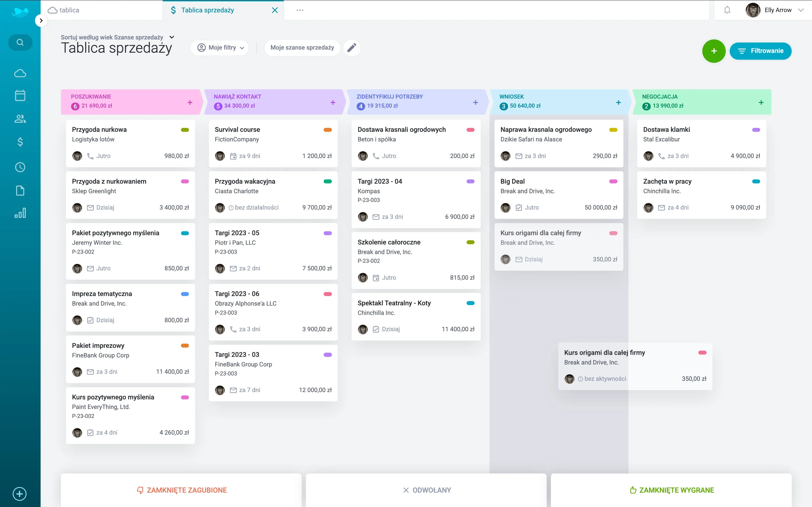Collapse the sidebar with the arrow toggle

(41, 21)
